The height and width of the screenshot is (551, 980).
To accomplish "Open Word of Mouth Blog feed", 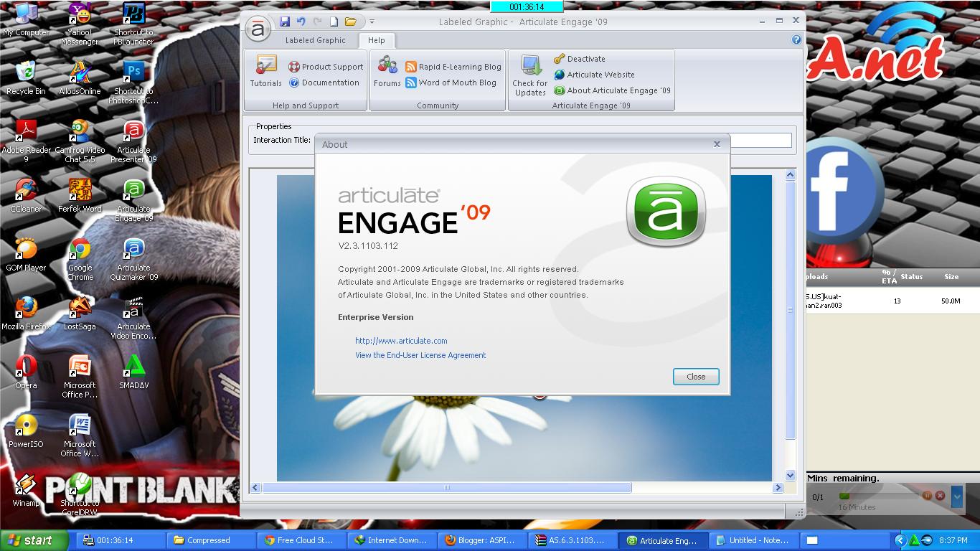I will click(451, 83).
